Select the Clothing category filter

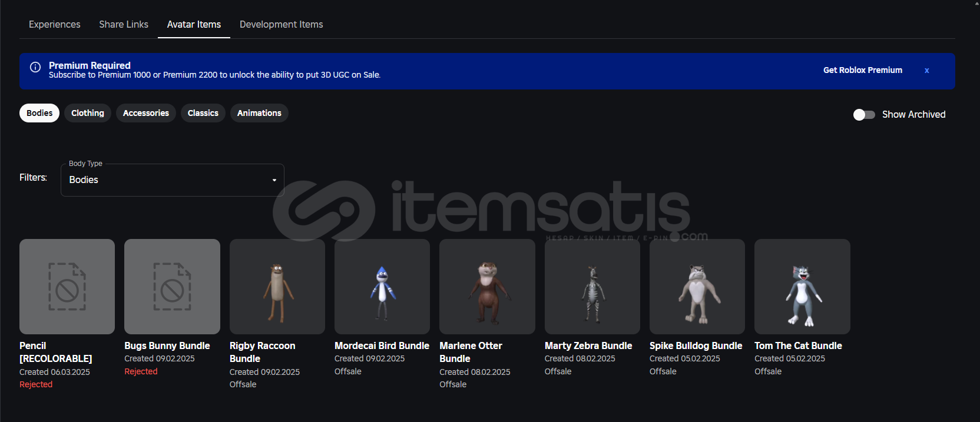(88, 113)
